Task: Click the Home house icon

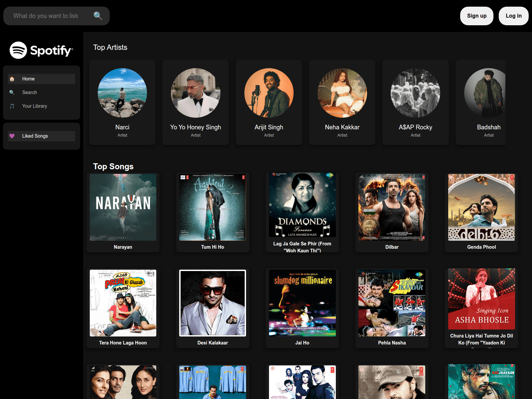Action: click(x=12, y=79)
